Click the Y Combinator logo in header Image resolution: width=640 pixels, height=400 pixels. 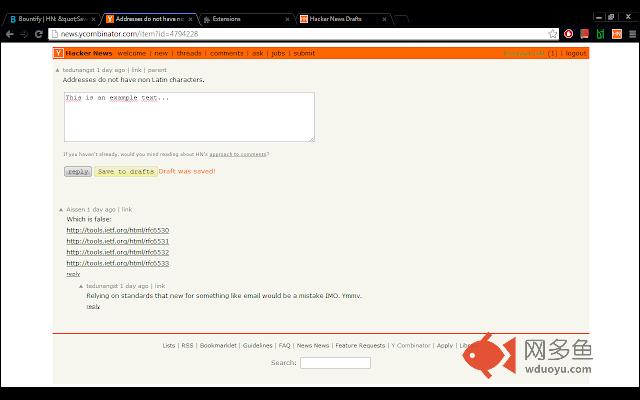click(58, 53)
